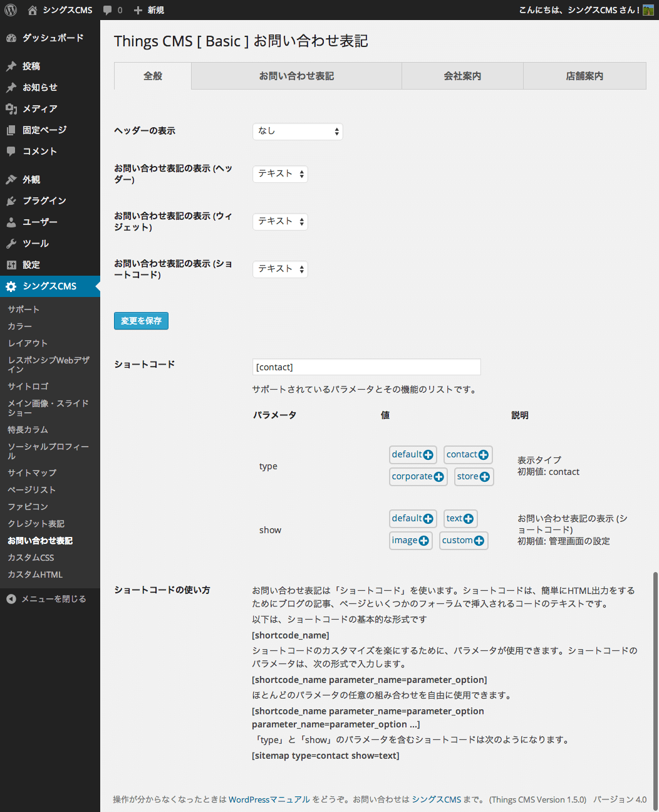
Task: Switch to the お問い合わせ表記 tab
Action: (297, 76)
